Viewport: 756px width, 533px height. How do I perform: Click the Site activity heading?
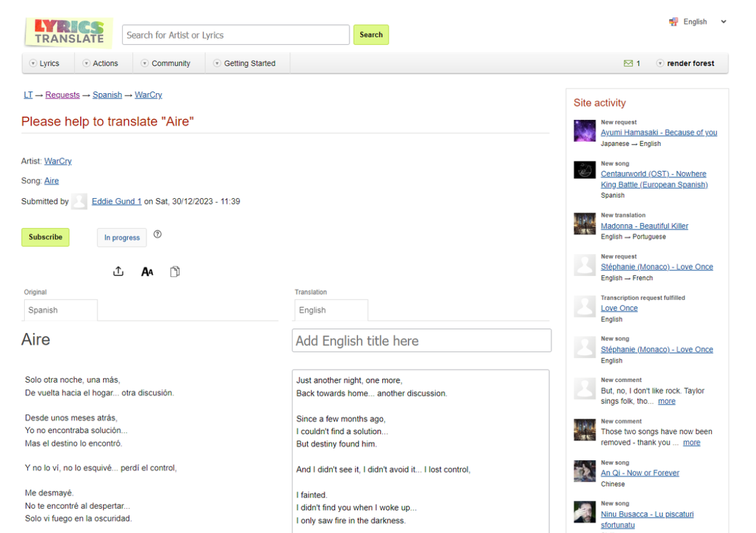coord(600,103)
